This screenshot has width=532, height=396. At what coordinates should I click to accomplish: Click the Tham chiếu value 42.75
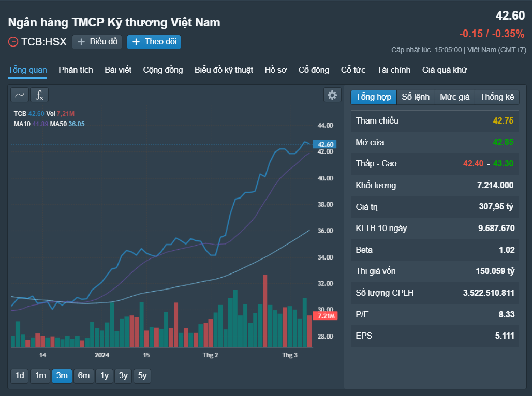(503, 120)
